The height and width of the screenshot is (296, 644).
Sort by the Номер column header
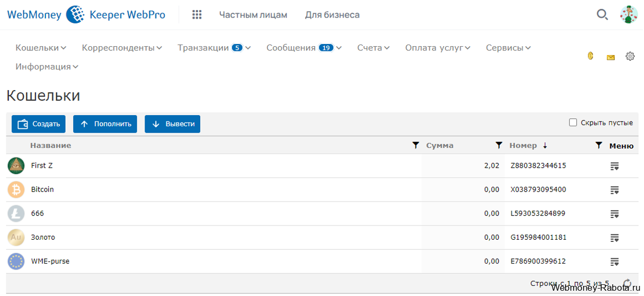pos(523,145)
